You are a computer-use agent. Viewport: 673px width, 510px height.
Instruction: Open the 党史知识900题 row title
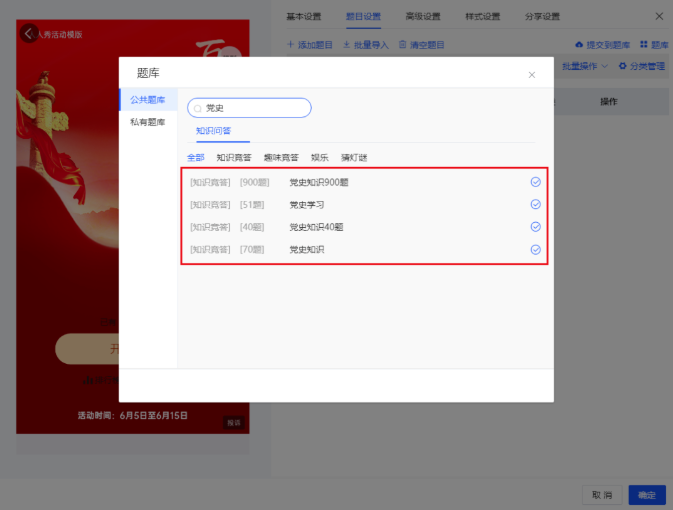pos(318,182)
